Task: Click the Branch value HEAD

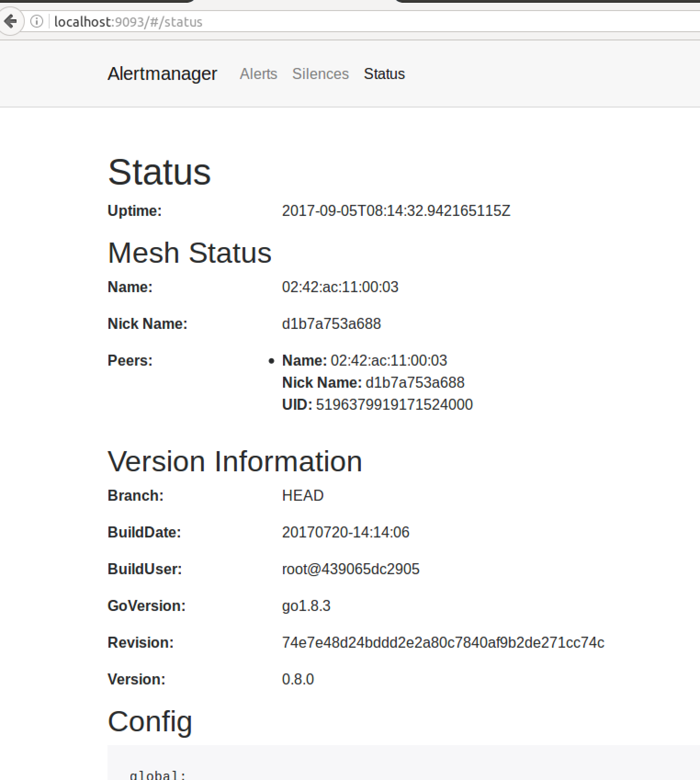Action: click(x=303, y=495)
